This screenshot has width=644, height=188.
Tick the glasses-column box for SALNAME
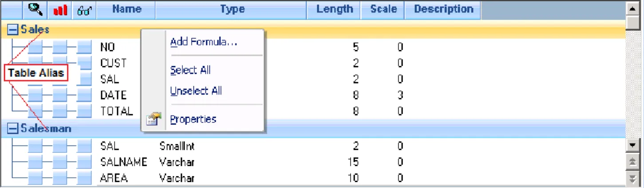(x=83, y=162)
